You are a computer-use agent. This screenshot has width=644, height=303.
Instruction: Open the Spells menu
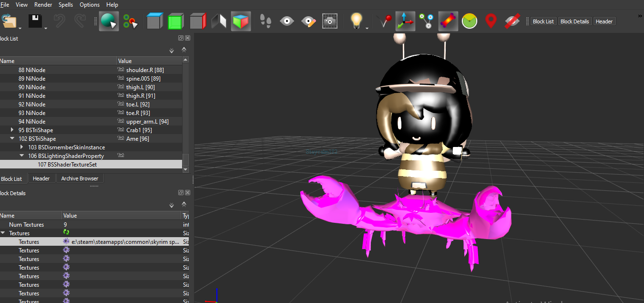66,4
